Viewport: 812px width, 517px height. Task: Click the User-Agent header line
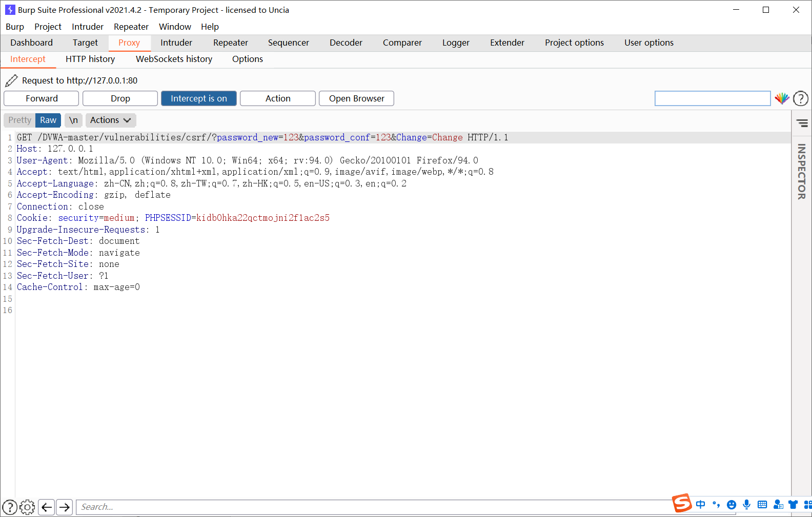[x=247, y=160]
